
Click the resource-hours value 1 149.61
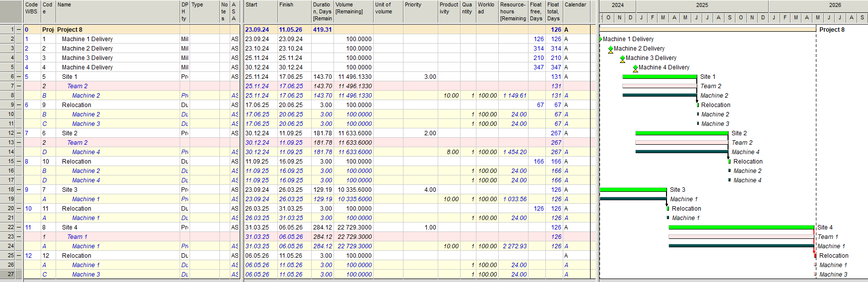[515, 96]
